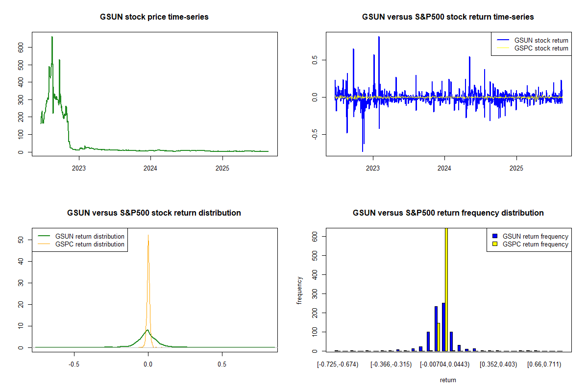Click the 'stock return distribution' chart title
This screenshot has width=588, height=392.
click(x=154, y=213)
